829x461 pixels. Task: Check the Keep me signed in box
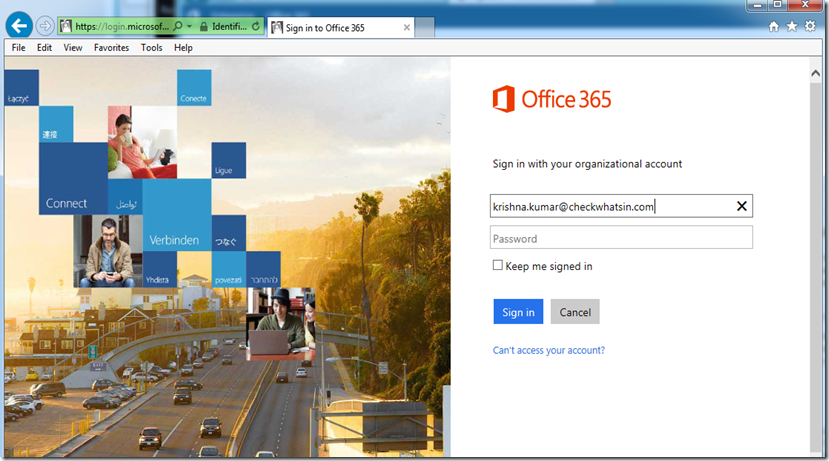tap(498, 265)
